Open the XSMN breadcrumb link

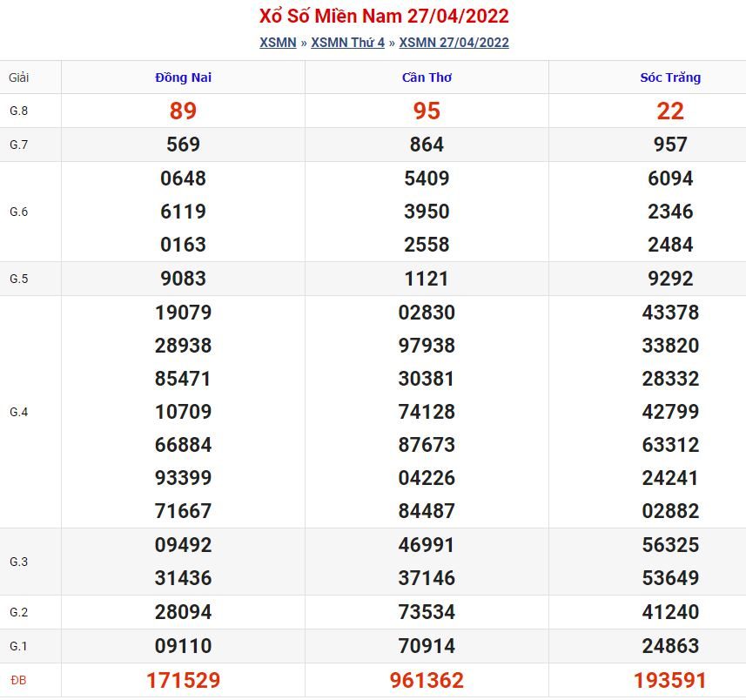coord(278,43)
